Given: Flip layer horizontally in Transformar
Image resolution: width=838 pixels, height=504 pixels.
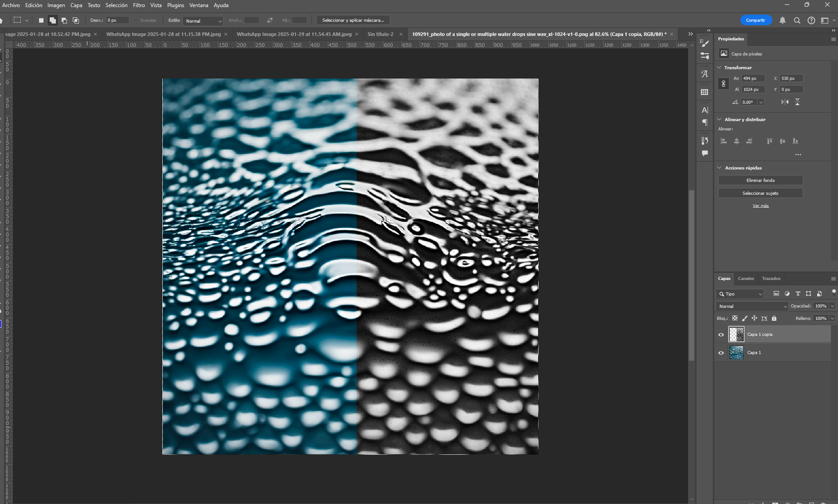Looking at the screenshot, I should pos(785,102).
